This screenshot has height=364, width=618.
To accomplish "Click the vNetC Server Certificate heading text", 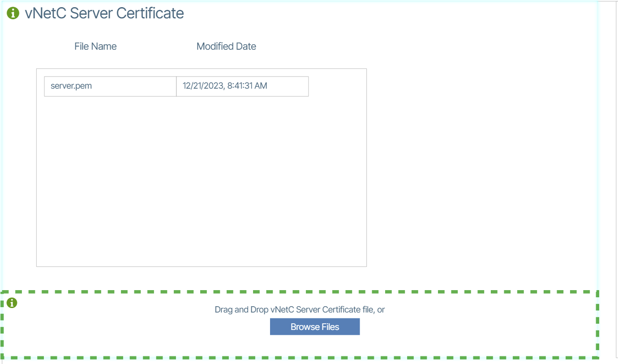I will (104, 13).
